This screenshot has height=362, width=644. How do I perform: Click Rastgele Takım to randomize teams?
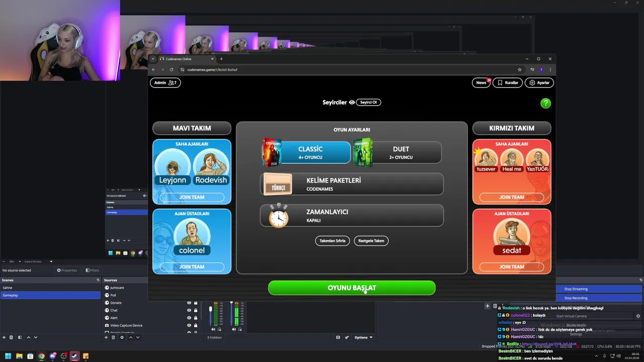[x=371, y=241]
